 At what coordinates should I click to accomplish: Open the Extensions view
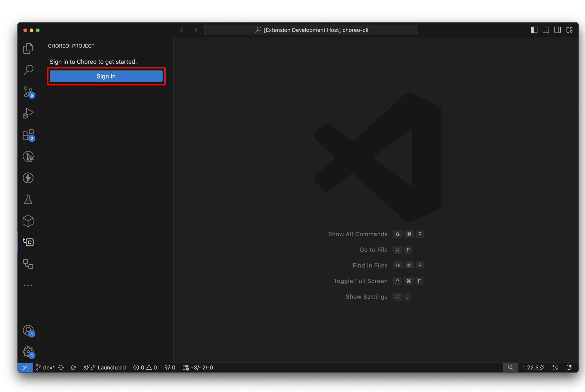pyautogui.click(x=28, y=135)
